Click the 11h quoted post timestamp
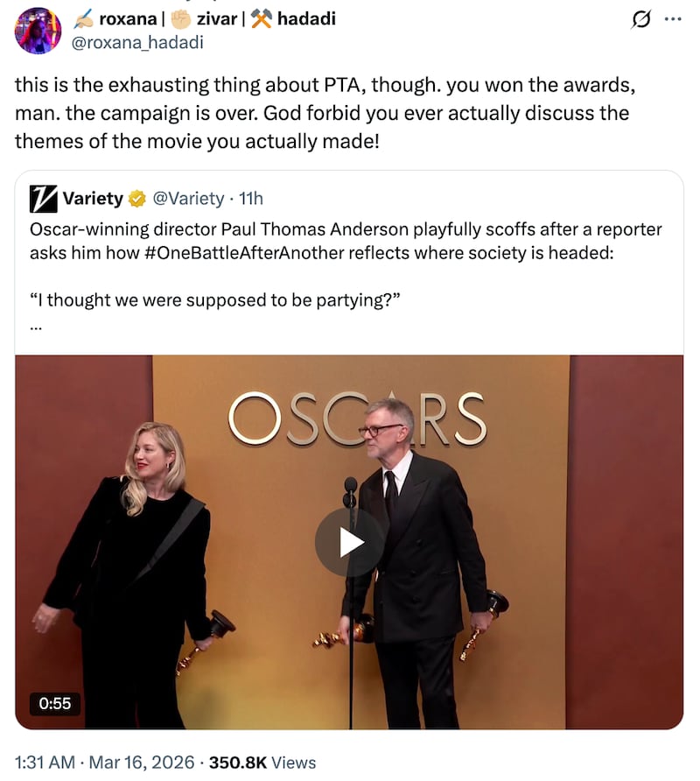Viewport: 700px width, 781px height. click(250, 199)
